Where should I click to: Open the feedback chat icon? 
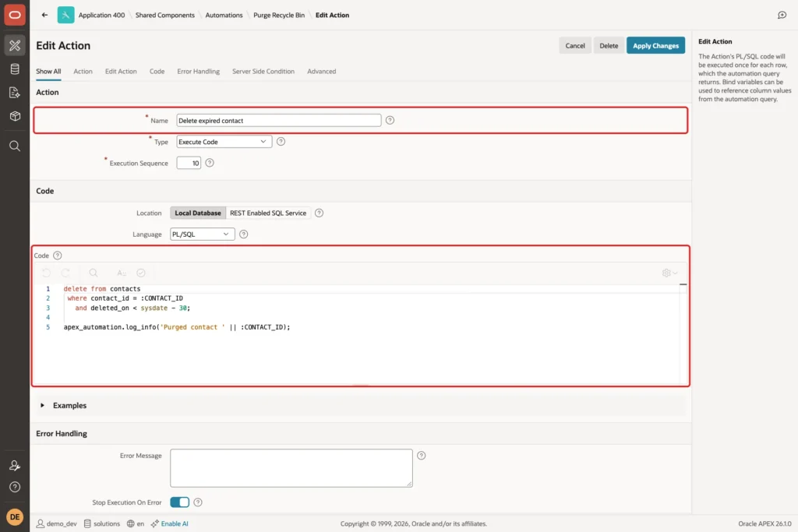[782, 15]
